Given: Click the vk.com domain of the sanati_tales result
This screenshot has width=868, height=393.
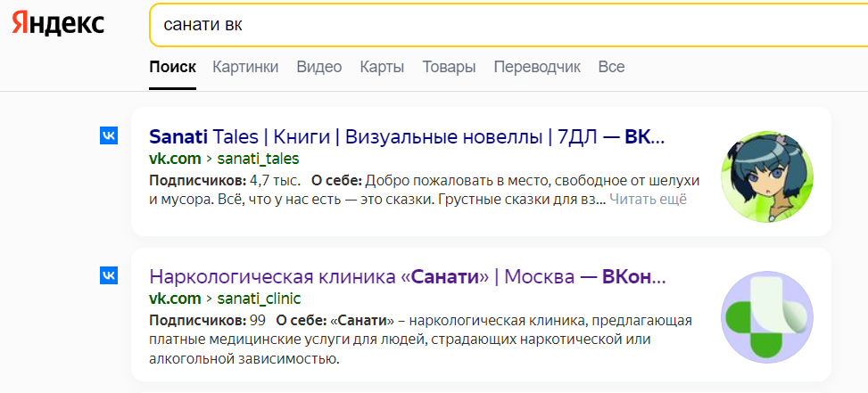Looking at the screenshot, I should tap(174, 159).
